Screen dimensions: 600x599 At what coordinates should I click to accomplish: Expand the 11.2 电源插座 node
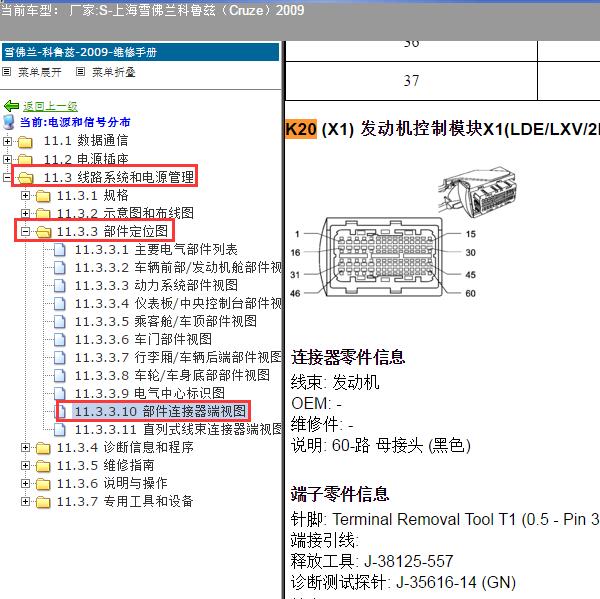pos(7,159)
